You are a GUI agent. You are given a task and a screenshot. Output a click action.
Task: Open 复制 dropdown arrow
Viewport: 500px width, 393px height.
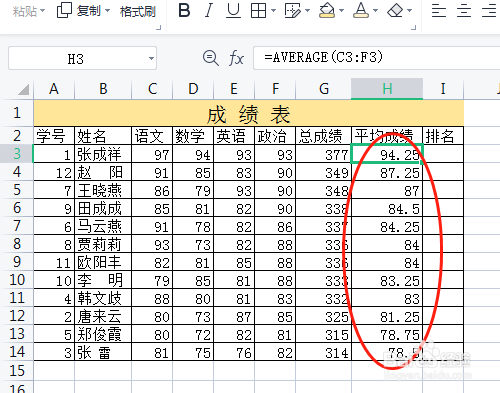tap(107, 11)
